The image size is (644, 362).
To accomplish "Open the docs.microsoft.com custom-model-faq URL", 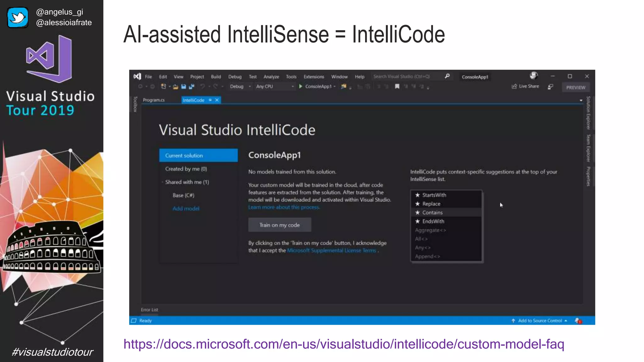I will (x=344, y=344).
